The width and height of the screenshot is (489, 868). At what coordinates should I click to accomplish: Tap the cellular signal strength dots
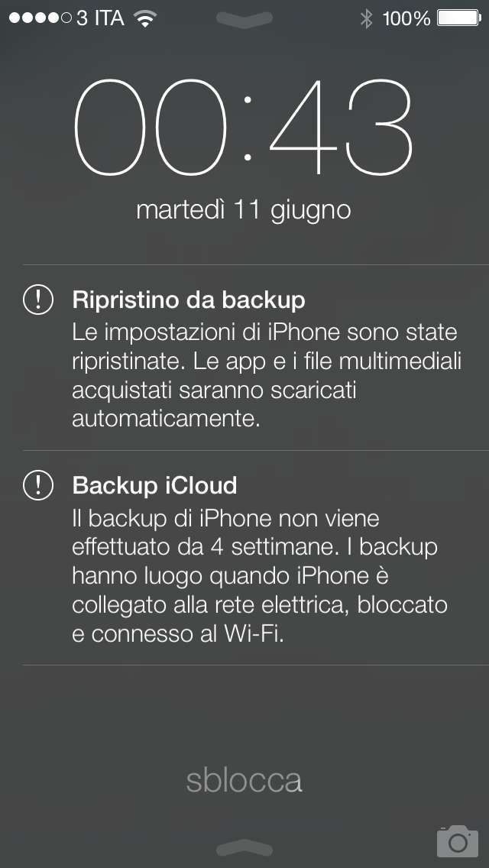tap(40, 18)
